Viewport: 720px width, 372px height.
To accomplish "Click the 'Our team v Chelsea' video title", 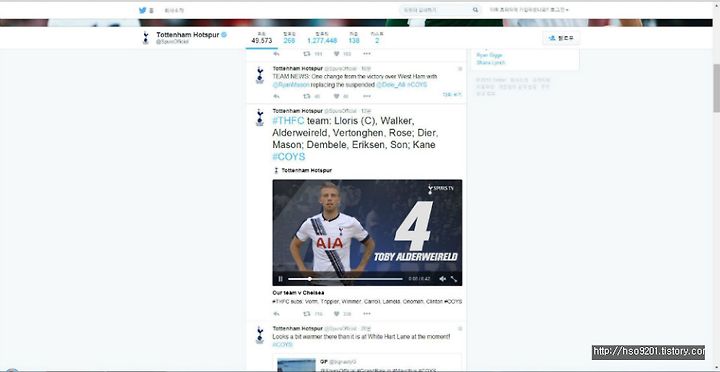I will point(298,293).
